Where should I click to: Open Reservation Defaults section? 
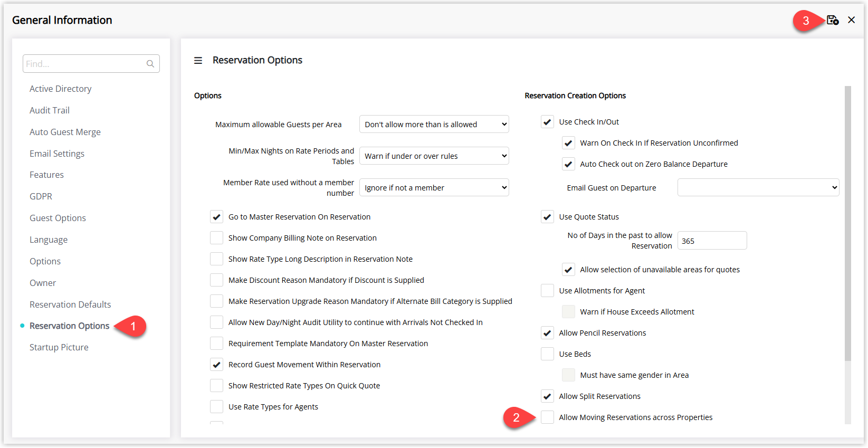click(x=70, y=304)
